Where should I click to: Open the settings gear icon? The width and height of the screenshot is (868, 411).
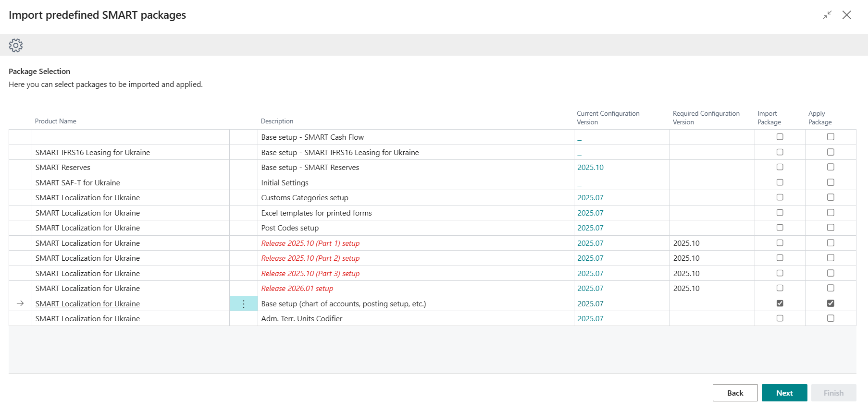(x=16, y=45)
